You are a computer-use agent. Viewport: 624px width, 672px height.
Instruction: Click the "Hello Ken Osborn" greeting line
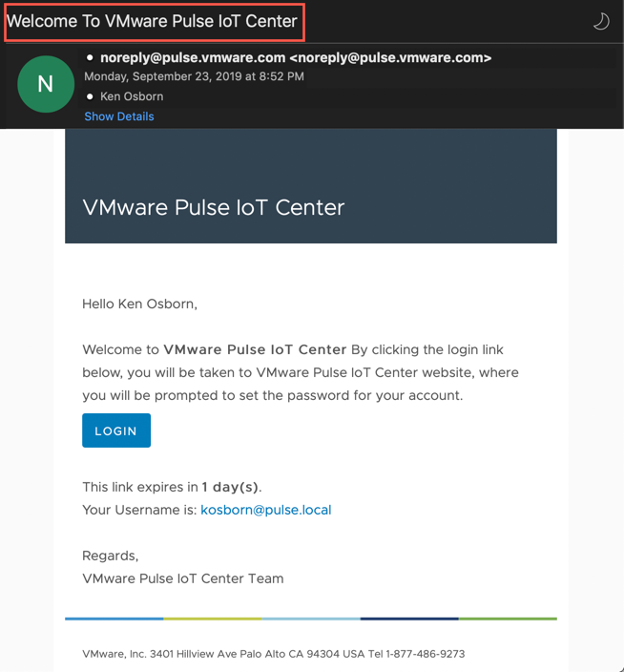pyautogui.click(x=139, y=304)
